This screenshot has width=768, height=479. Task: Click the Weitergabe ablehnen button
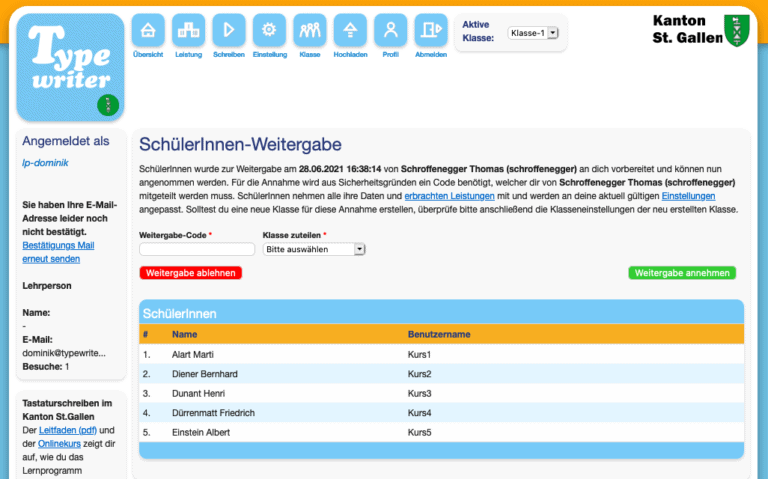pyautogui.click(x=191, y=273)
